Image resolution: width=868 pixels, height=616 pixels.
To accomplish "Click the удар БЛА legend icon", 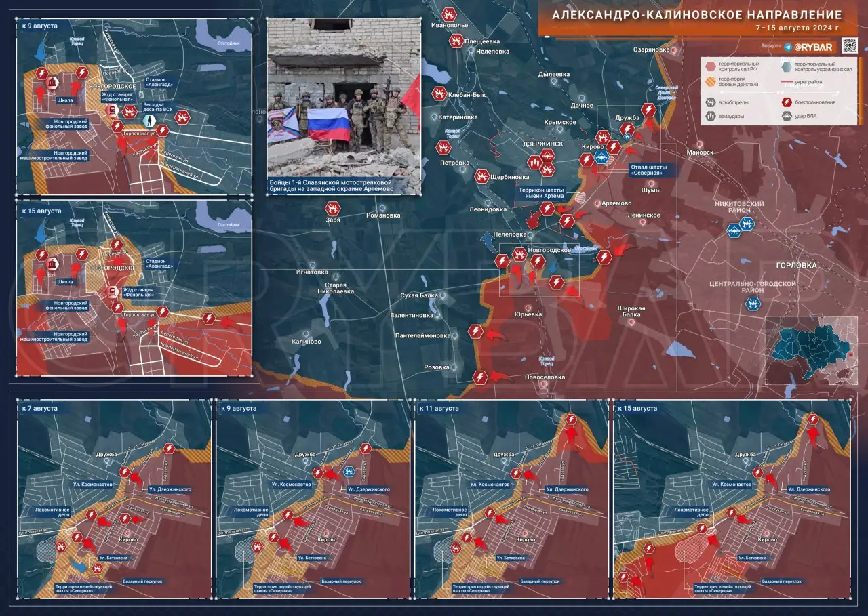I will [x=786, y=116].
